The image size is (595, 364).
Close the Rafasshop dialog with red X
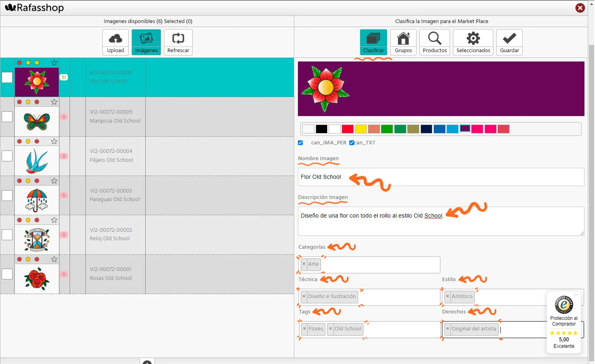point(580,8)
